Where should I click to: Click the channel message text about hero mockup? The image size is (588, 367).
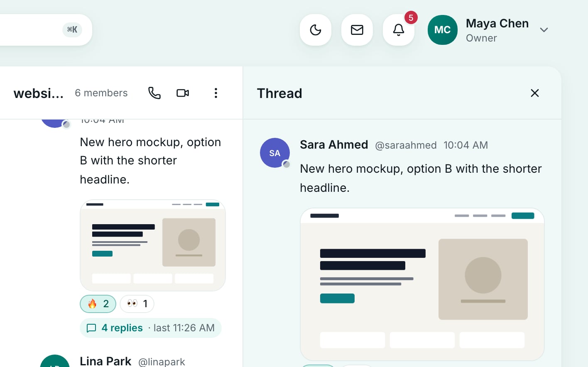click(x=150, y=161)
